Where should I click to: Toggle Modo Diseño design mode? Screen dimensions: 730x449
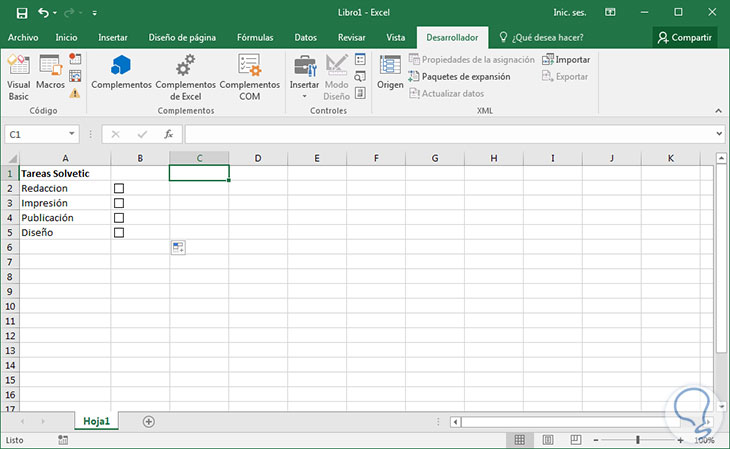click(x=336, y=77)
